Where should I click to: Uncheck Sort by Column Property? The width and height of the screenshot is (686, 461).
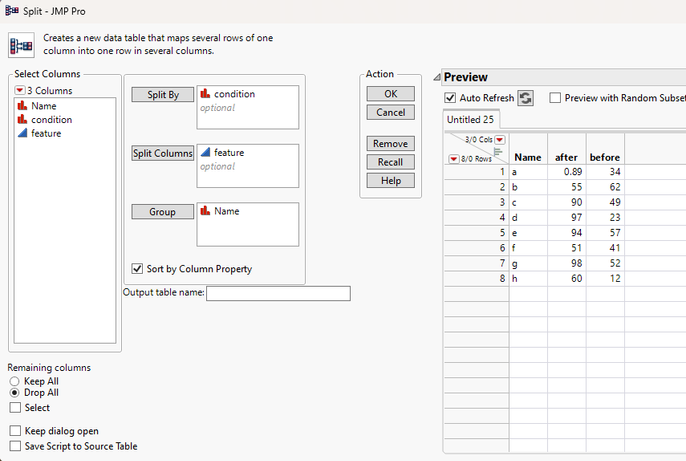(x=138, y=268)
